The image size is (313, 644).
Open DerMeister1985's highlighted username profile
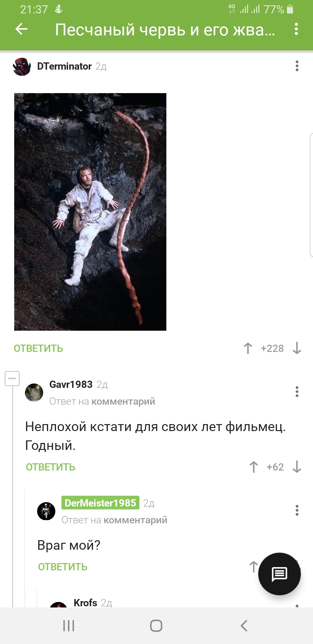click(x=100, y=503)
